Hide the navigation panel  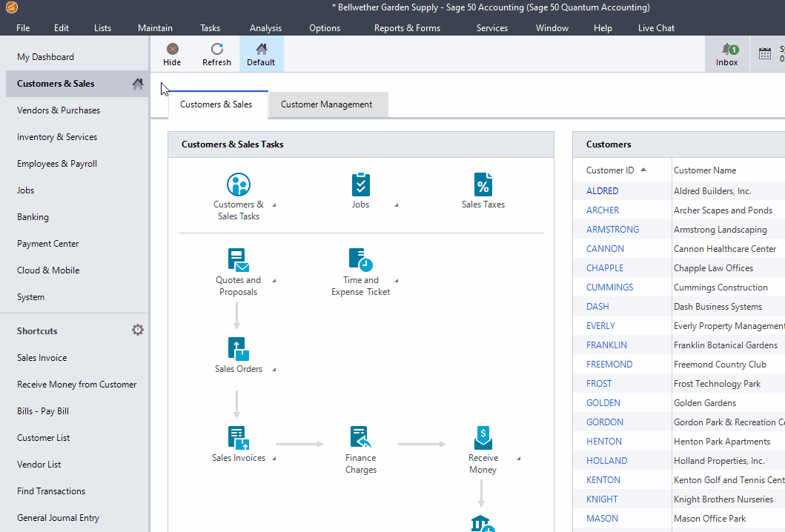coord(172,52)
